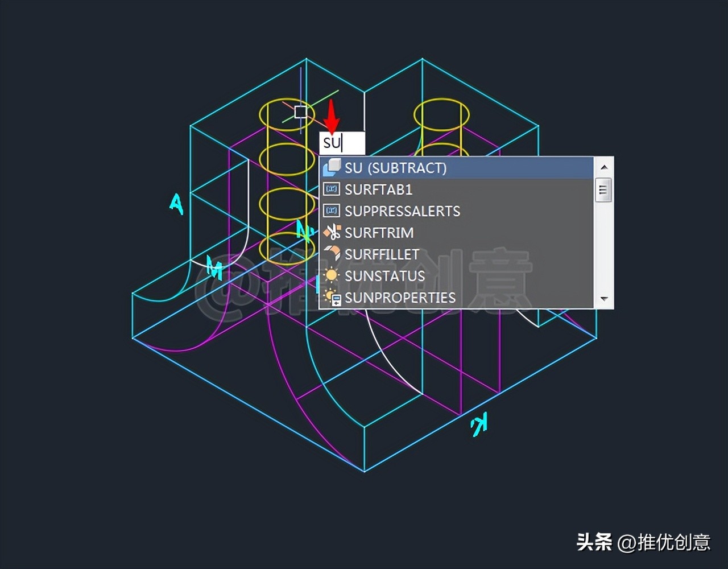Click the SUBTRACT command icon beside SU
The height and width of the screenshot is (569, 728).
[x=332, y=167]
